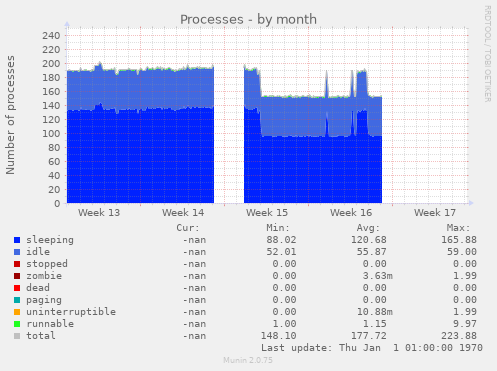The height and width of the screenshot is (371, 497).
Task: Click total maximum value 223.88
Action: click(x=459, y=336)
